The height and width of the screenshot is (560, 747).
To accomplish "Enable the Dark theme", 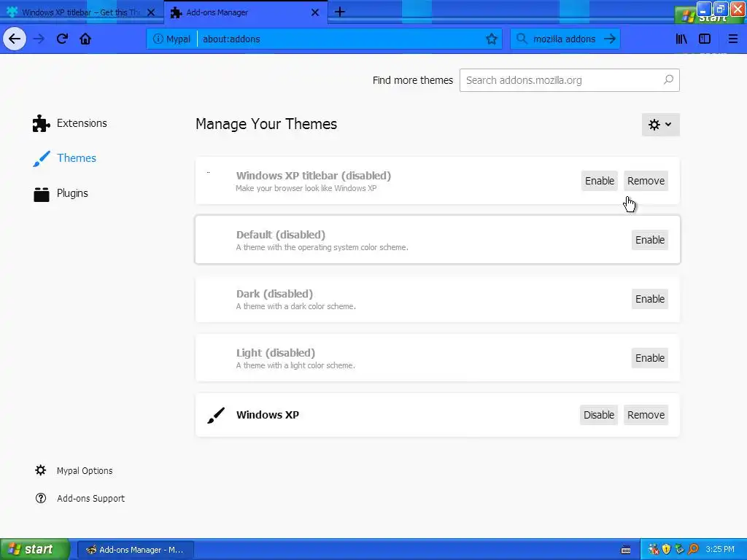I will coord(649,299).
